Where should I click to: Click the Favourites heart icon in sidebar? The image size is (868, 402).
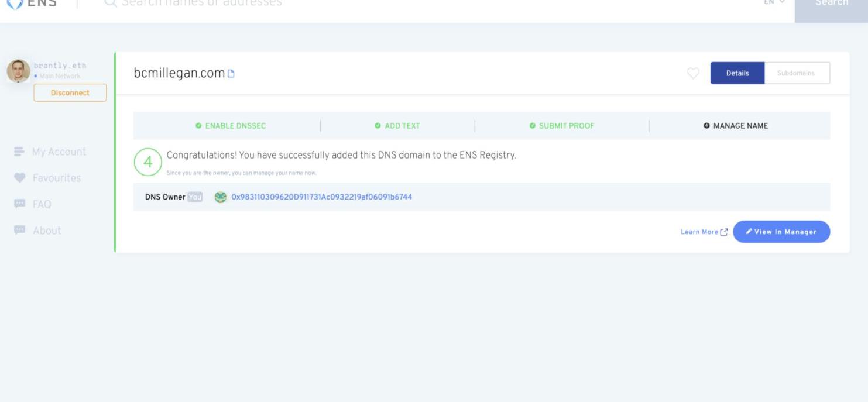coord(19,178)
